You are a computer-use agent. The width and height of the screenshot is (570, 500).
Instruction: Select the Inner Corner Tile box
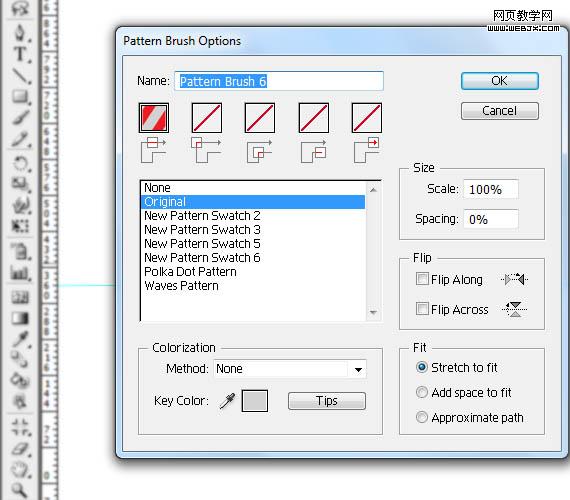(260, 118)
